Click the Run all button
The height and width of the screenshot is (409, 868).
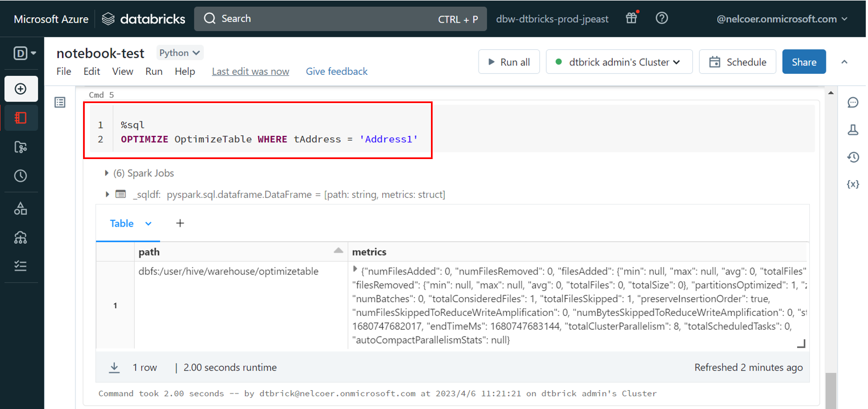coord(509,62)
